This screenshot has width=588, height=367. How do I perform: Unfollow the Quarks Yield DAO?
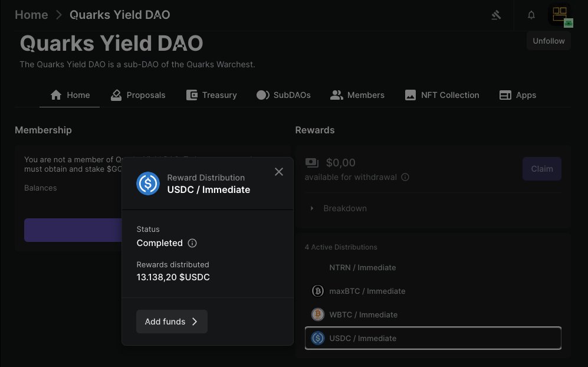[548, 41]
